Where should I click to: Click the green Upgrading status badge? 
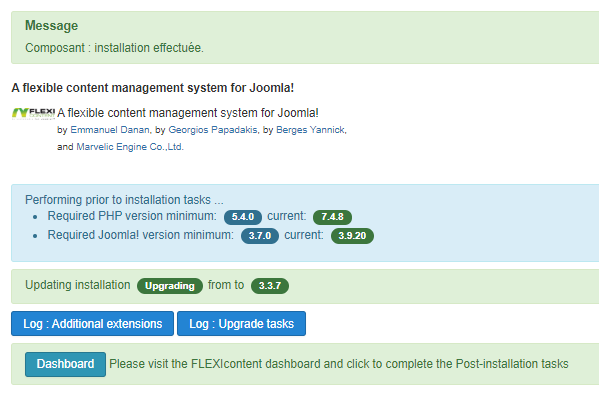(x=170, y=286)
